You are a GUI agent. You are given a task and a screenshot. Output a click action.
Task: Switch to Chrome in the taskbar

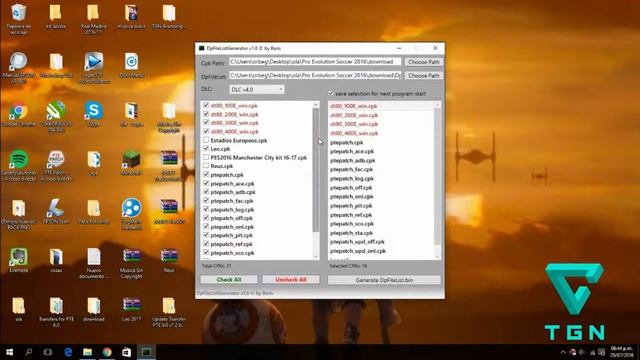tap(107, 352)
